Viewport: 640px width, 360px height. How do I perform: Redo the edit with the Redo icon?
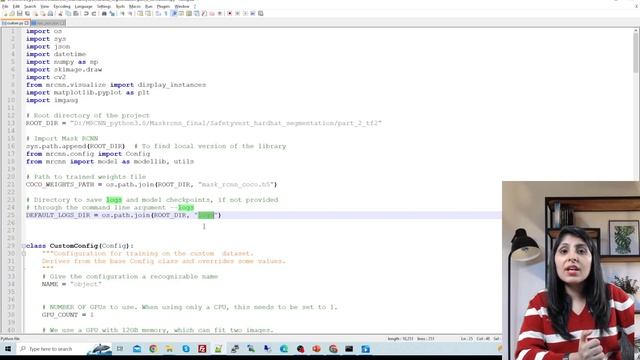coord(93,13)
